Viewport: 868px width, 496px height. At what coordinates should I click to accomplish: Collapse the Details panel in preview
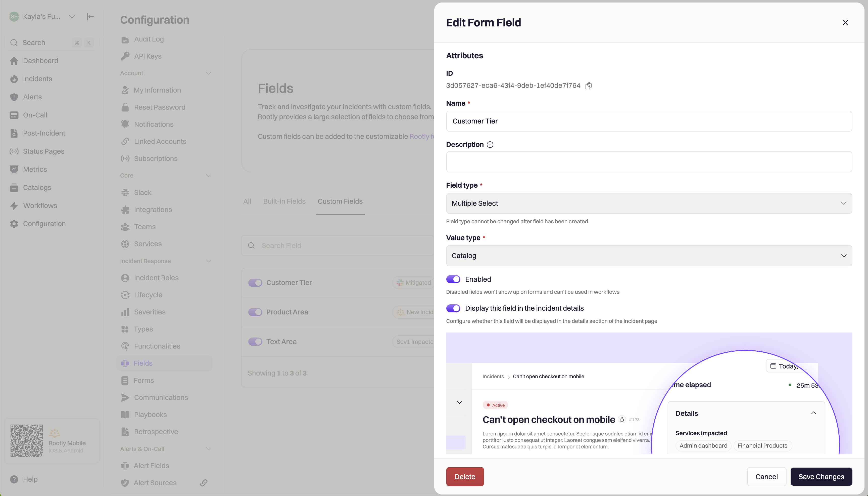(x=813, y=413)
